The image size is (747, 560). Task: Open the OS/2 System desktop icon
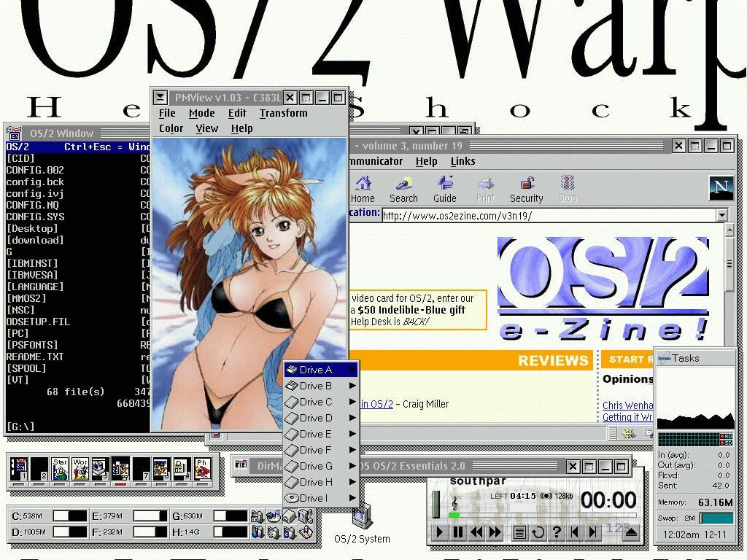point(362,523)
